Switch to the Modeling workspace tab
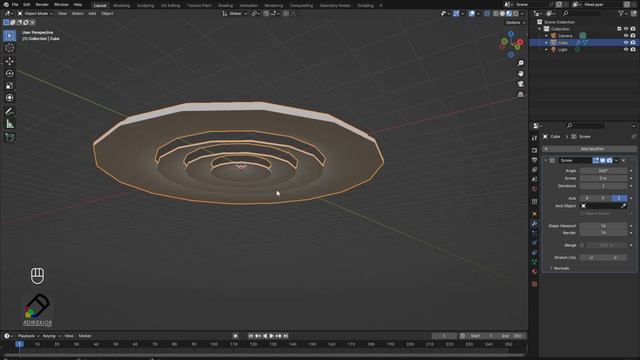Screen dimensions: 640x360 click(121, 6)
